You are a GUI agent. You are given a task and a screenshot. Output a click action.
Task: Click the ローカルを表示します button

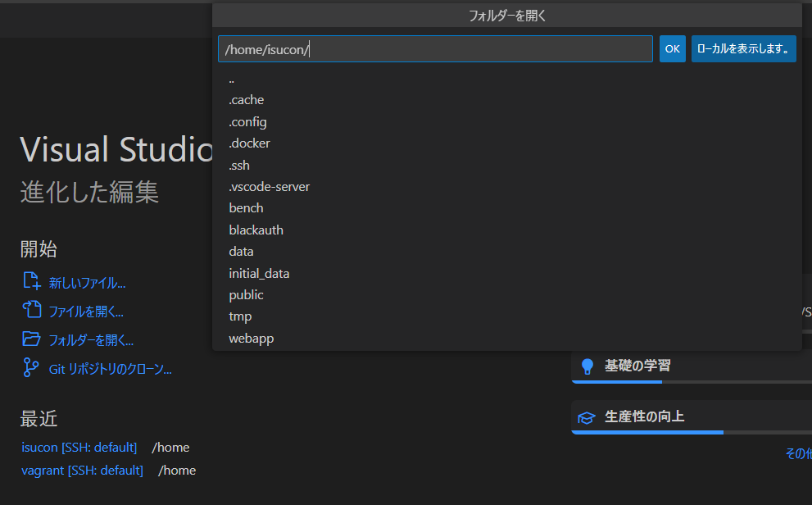click(744, 48)
